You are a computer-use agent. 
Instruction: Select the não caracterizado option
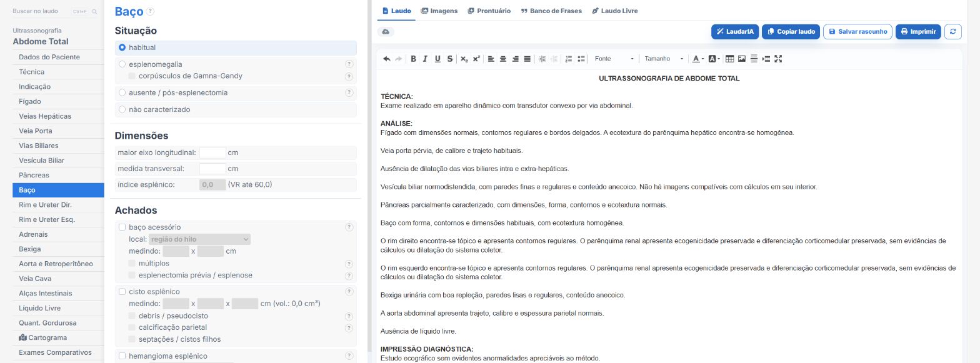click(x=122, y=109)
